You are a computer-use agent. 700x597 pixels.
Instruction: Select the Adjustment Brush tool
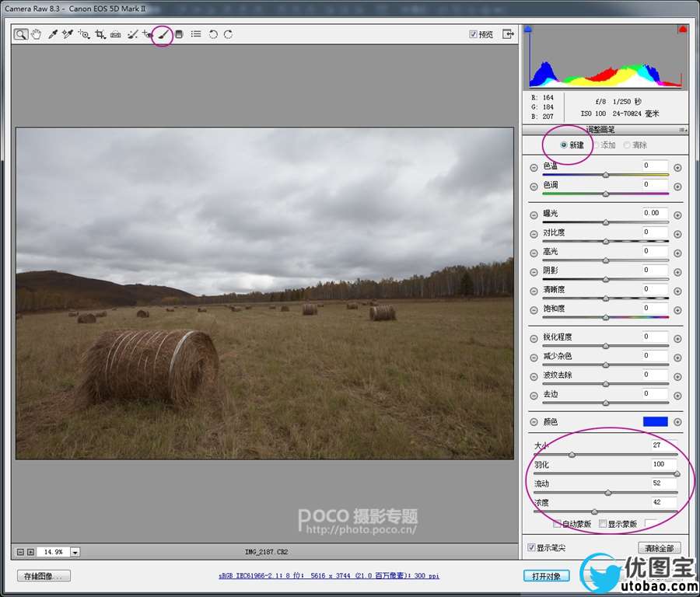163,34
